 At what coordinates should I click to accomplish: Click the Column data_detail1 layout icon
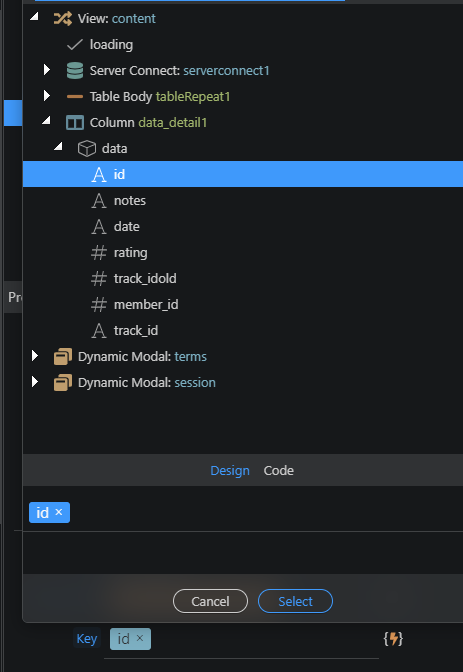75,123
